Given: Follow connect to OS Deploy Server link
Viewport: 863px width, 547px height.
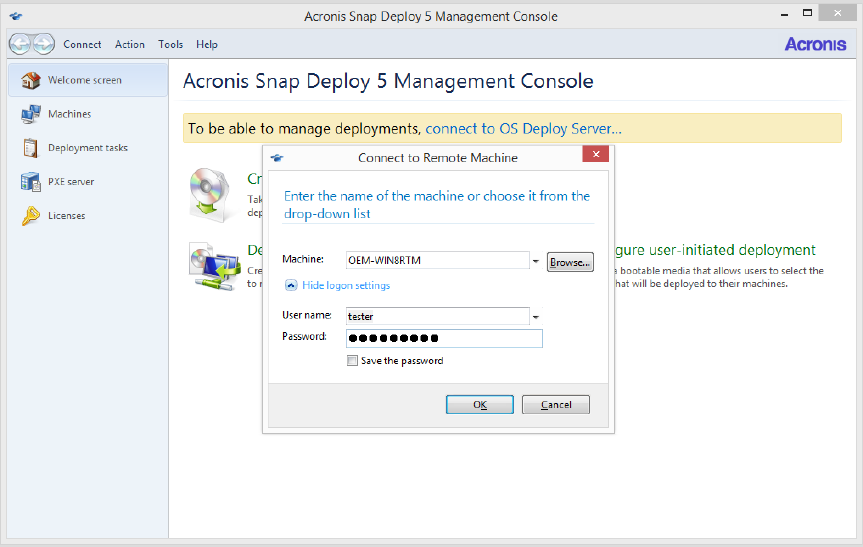Looking at the screenshot, I should [x=523, y=129].
